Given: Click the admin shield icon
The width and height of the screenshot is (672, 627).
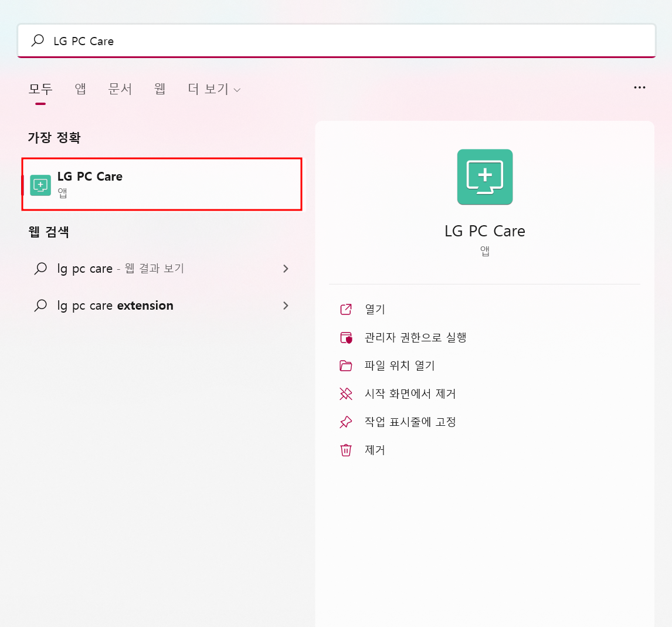Looking at the screenshot, I should (x=346, y=338).
